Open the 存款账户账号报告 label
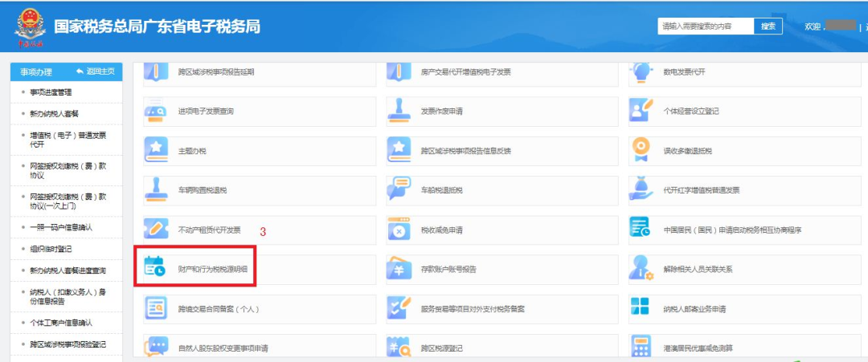The image size is (868, 362). point(448,270)
